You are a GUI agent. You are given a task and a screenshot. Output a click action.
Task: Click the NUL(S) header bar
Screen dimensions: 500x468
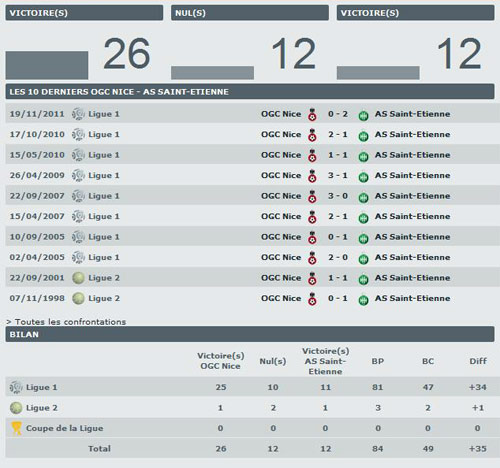point(250,13)
